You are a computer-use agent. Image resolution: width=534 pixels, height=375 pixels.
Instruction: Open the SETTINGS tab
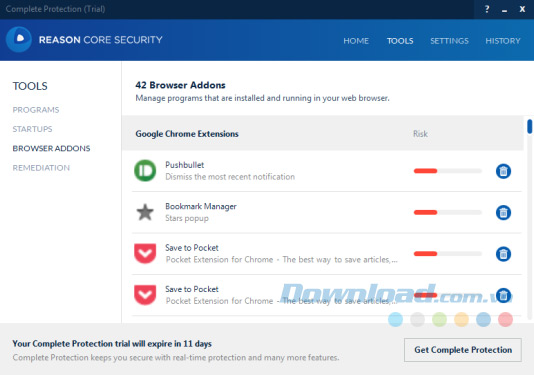coord(449,41)
